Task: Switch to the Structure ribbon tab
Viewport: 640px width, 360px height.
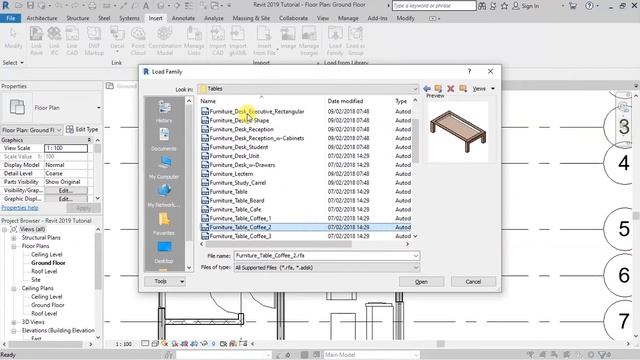Action: click(x=78, y=18)
